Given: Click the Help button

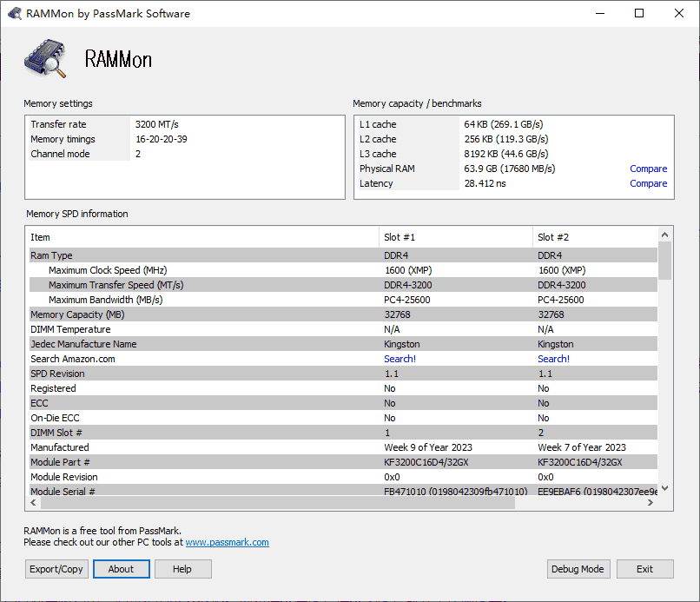Looking at the screenshot, I should 182,569.
